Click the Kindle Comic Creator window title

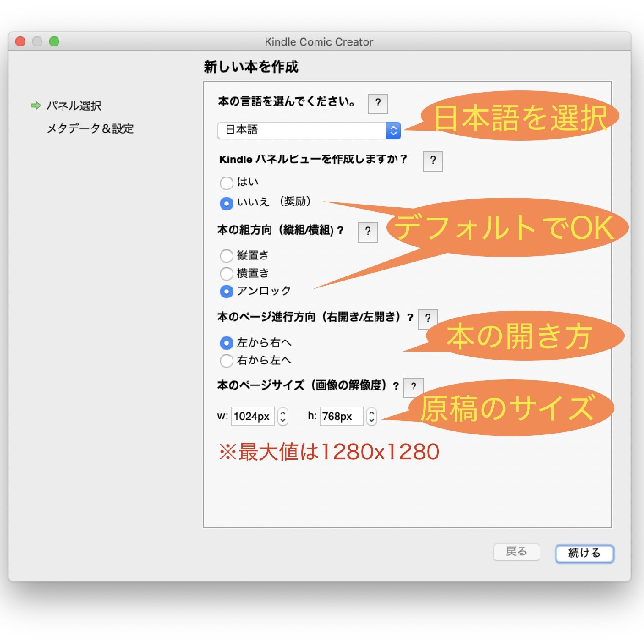(x=319, y=42)
